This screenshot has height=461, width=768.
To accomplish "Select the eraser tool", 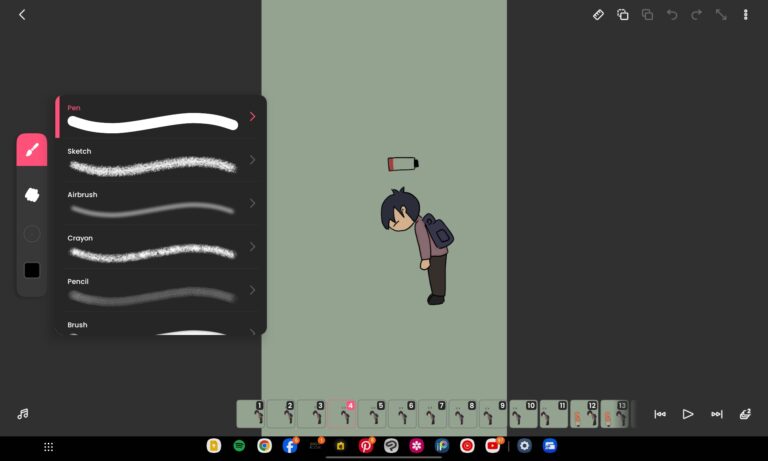I will [x=32, y=194].
